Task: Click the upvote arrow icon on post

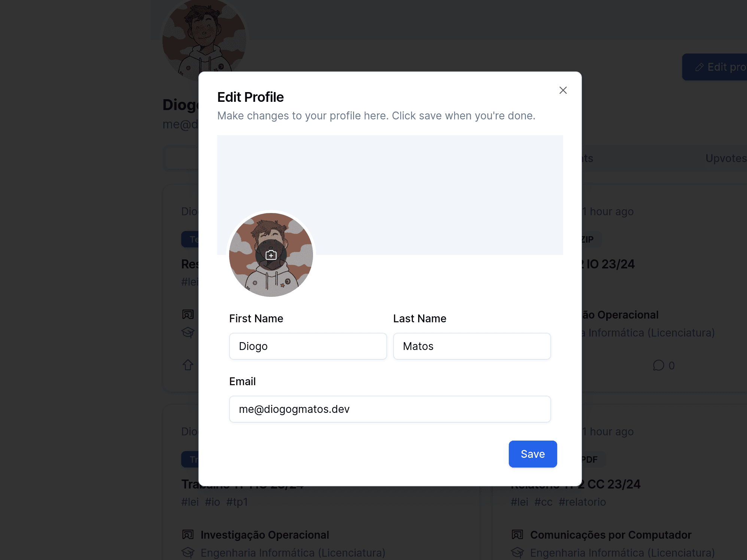Action: point(188,365)
